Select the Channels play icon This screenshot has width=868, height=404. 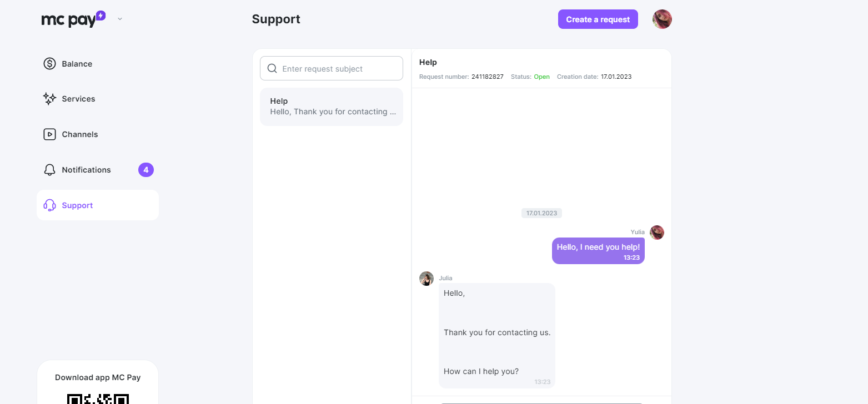49,134
